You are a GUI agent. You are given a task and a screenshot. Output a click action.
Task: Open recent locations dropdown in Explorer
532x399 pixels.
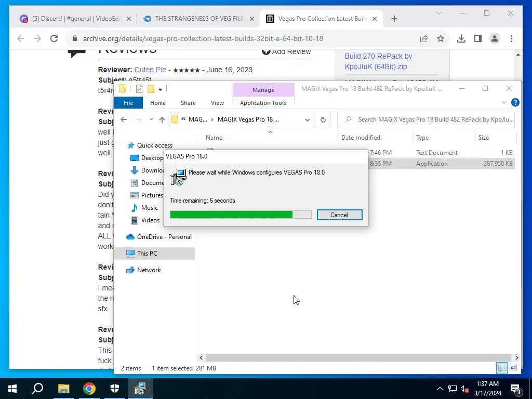(x=151, y=119)
